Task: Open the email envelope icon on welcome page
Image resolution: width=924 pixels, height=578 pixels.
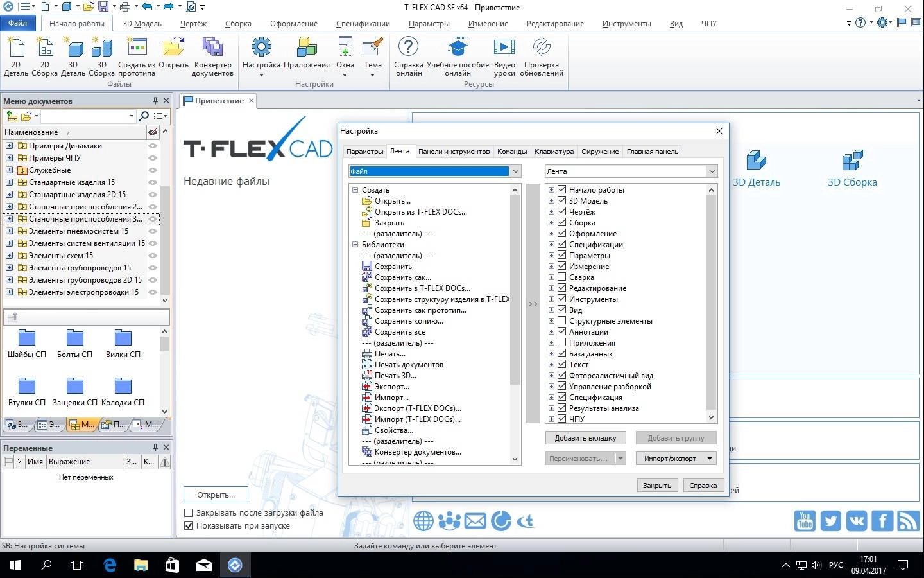Action: pos(475,520)
